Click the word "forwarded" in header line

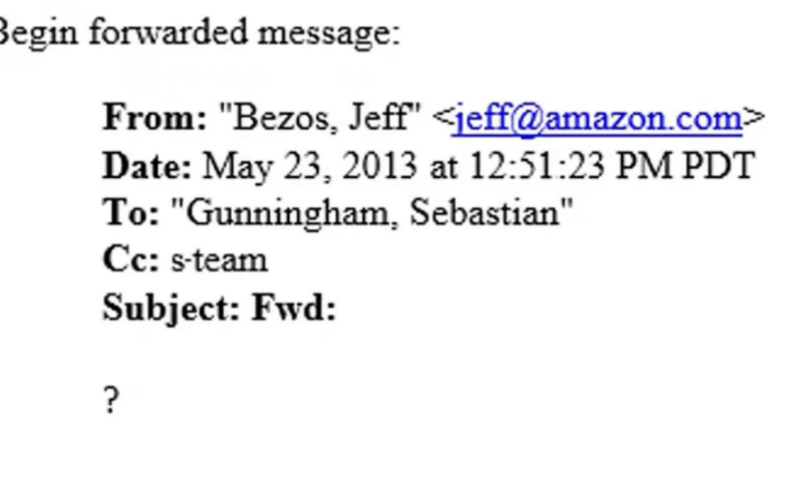coord(168,32)
